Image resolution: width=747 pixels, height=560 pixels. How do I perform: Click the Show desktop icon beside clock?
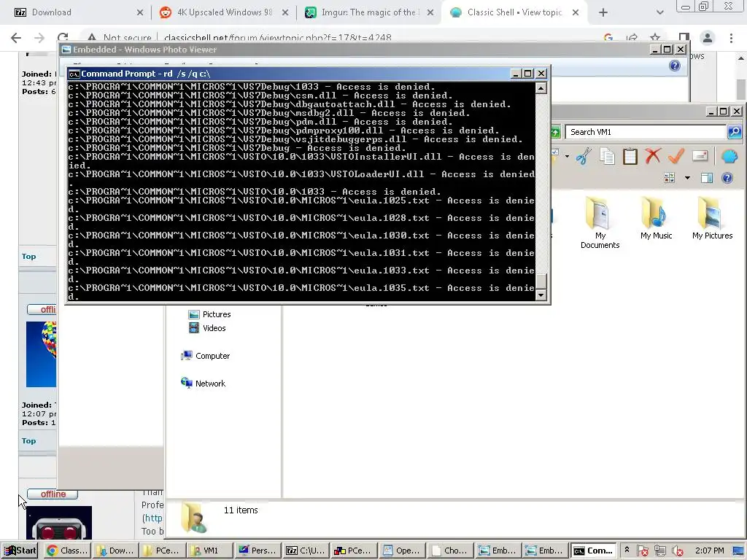738,551
